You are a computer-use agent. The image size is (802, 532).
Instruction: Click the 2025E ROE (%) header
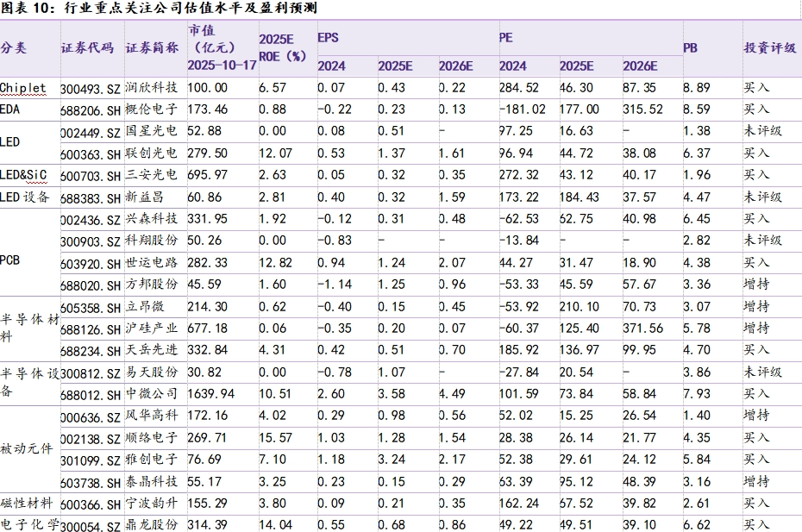coord(282,48)
